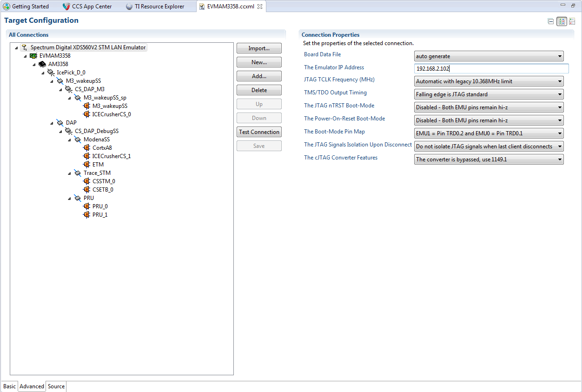
Task: Click the ICECrusherCS_1 device icon
Action: click(x=86, y=156)
